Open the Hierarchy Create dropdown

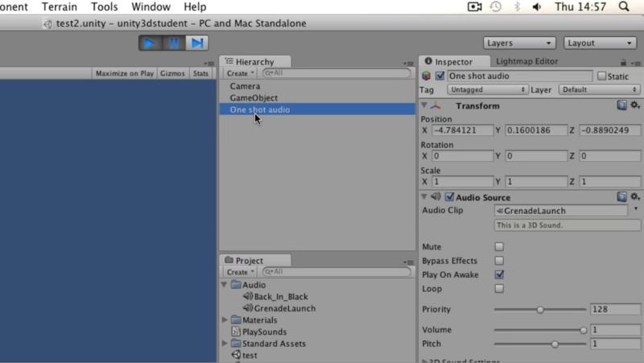[240, 73]
